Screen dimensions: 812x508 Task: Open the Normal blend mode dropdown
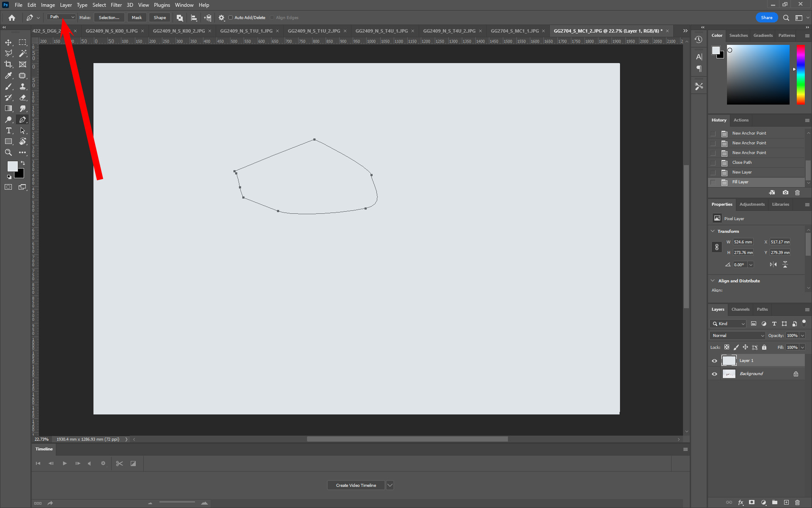point(738,335)
